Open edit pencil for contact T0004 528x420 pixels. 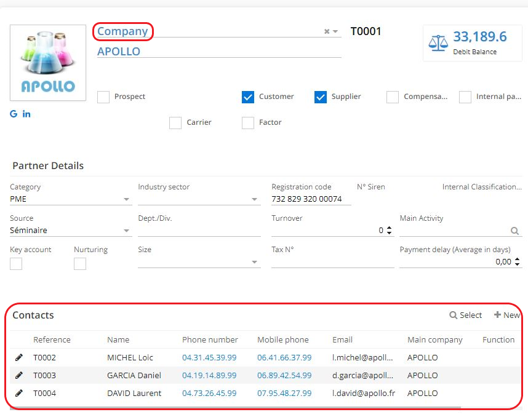19,393
